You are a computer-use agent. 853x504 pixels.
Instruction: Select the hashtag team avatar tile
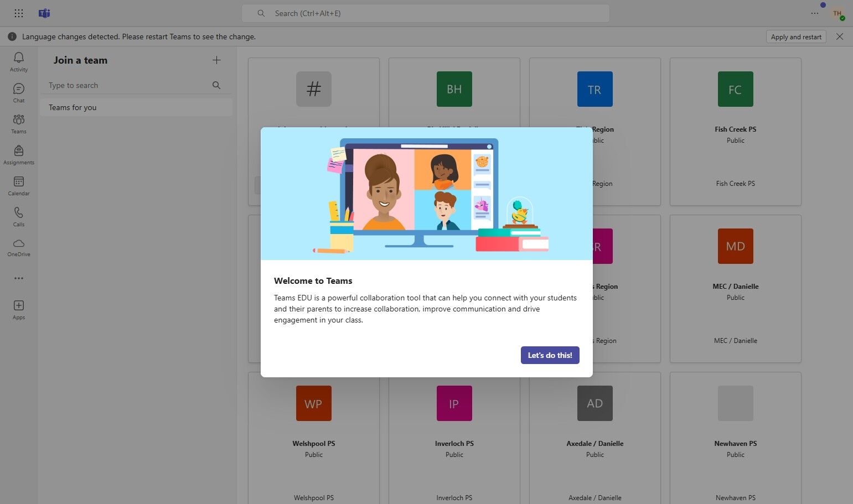(314, 89)
